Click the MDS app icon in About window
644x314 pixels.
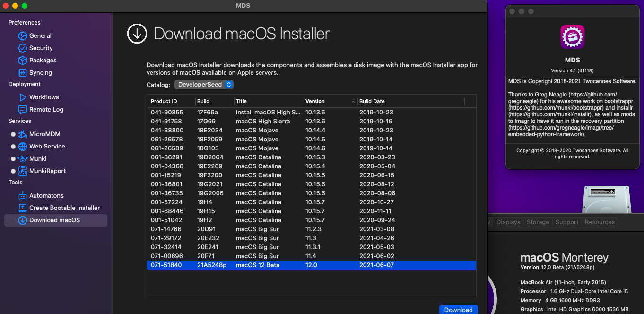[x=573, y=37]
